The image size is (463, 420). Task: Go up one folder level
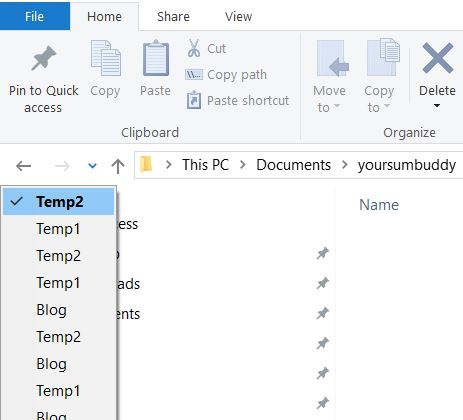[118, 166]
